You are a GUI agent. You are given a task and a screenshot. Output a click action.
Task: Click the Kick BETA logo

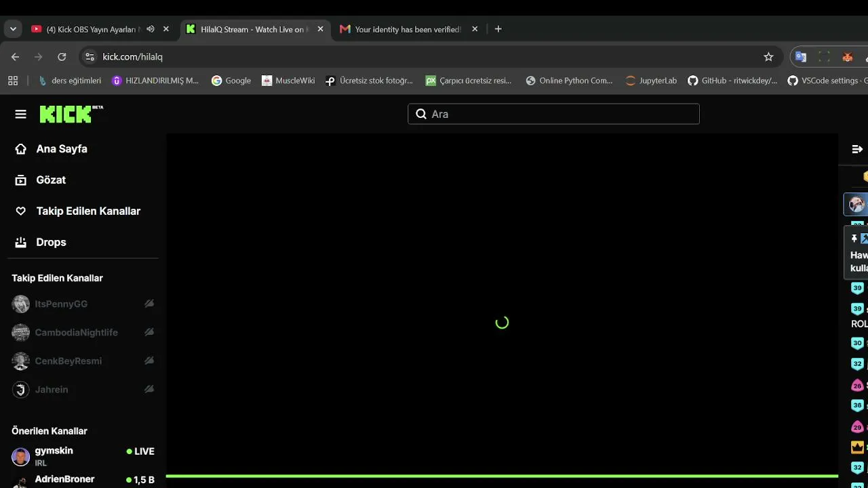click(x=71, y=114)
